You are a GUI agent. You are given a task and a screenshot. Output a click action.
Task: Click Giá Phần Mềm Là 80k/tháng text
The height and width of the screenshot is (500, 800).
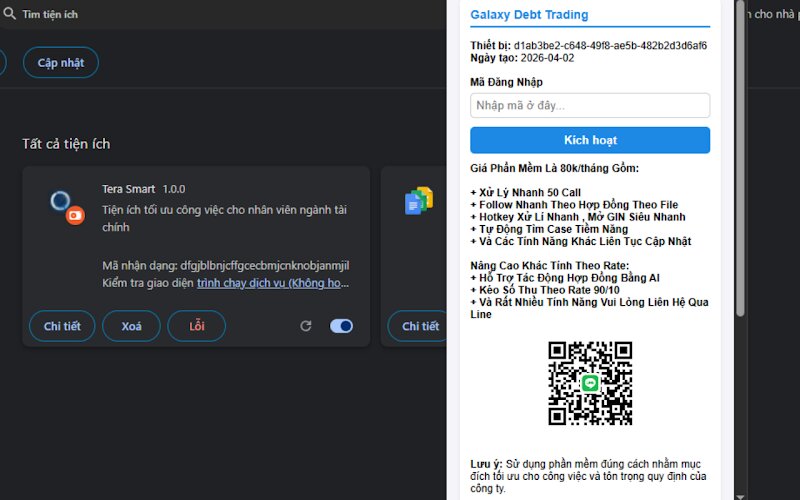pyautogui.click(x=554, y=168)
